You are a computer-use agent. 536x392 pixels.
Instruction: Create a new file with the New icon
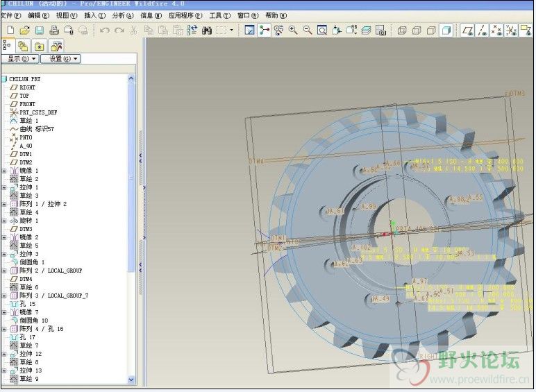click(10, 30)
